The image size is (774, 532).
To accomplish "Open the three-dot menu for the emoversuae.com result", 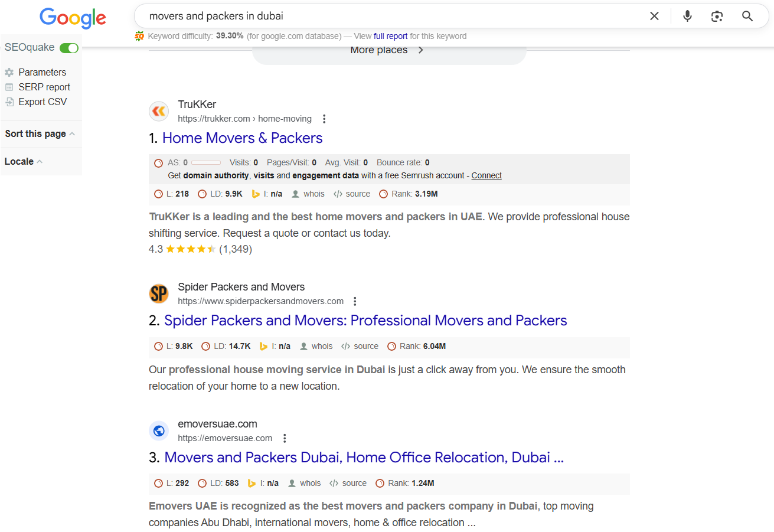I will click(x=285, y=438).
